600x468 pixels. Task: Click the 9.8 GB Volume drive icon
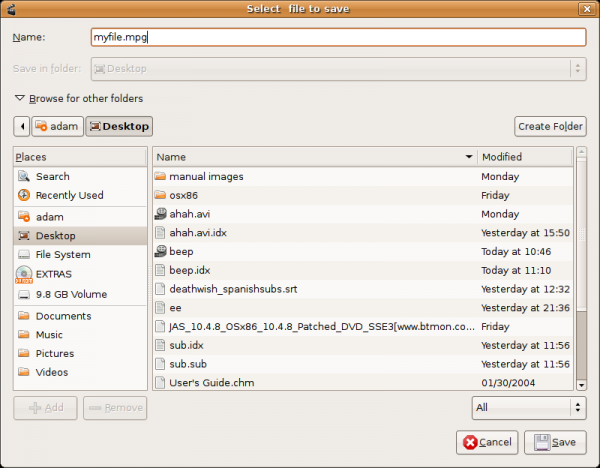pyautogui.click(x=24, y=294)
